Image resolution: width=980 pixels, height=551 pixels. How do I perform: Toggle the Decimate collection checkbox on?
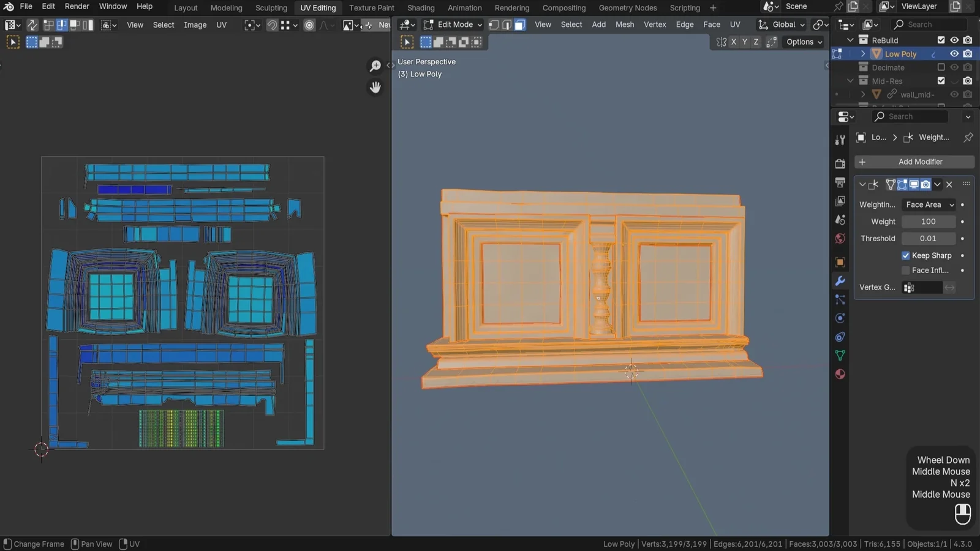[x=941, y=67]
